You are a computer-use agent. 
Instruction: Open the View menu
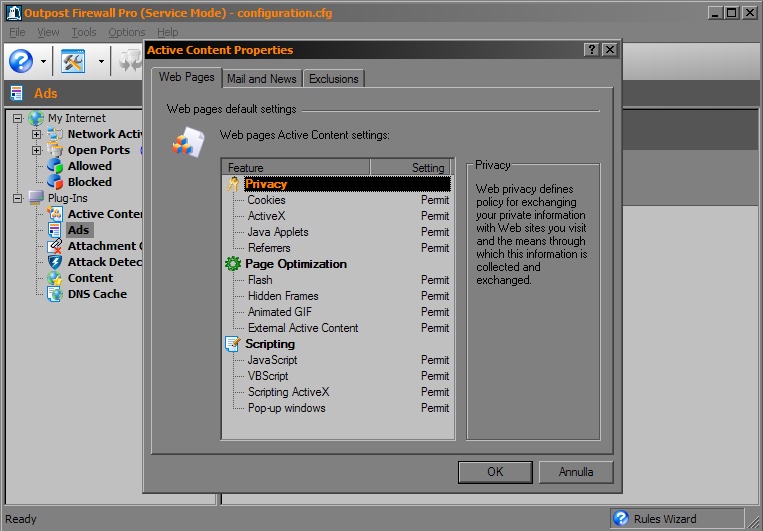click(x=48, y=32)
